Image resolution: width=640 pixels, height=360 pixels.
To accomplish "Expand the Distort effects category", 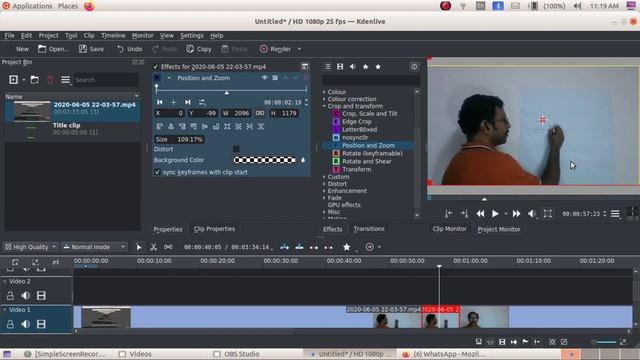I will coord(324,184).
